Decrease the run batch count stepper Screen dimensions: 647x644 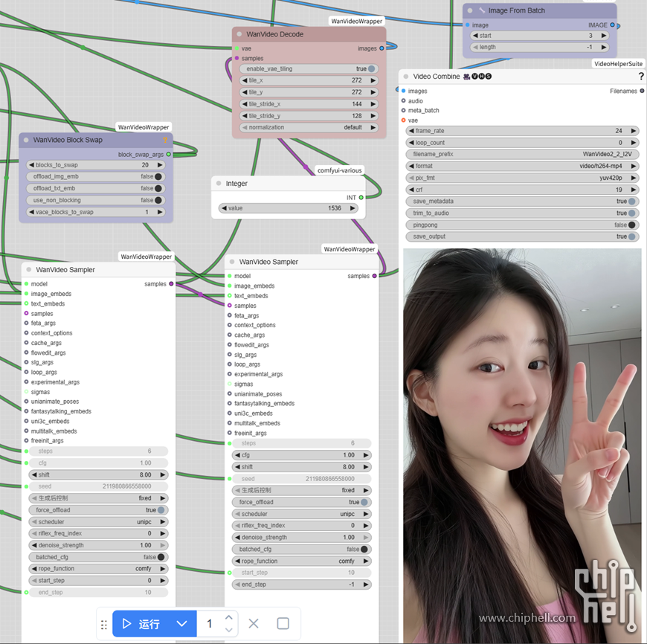click(x=228, y=630)
